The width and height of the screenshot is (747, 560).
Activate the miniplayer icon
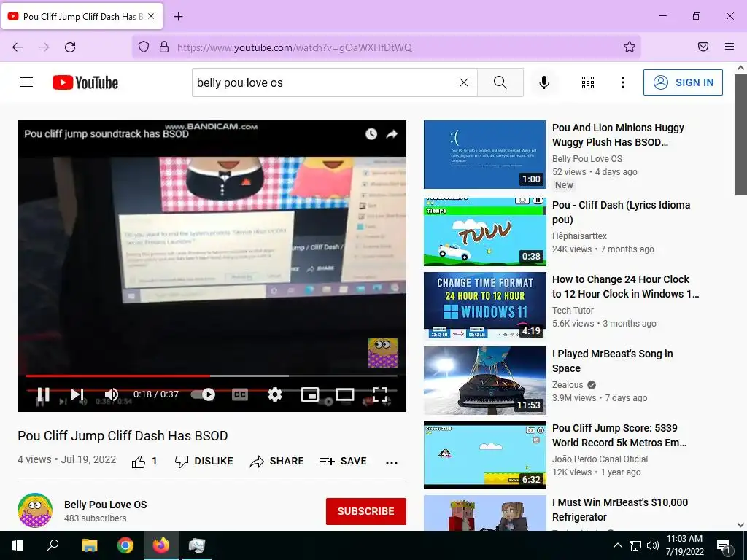[x=309, y=394]
